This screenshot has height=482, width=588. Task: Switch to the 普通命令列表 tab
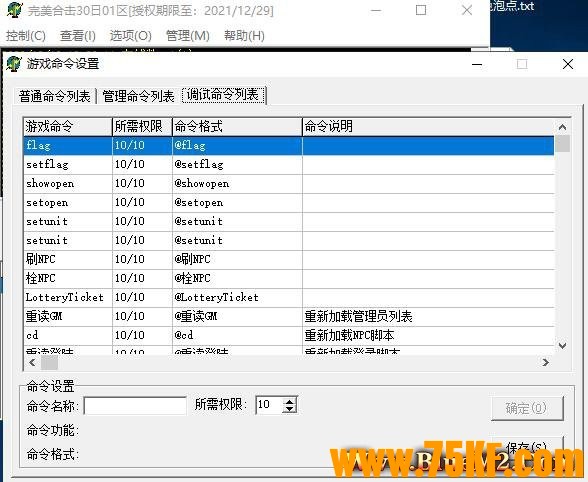coord(55,96)
